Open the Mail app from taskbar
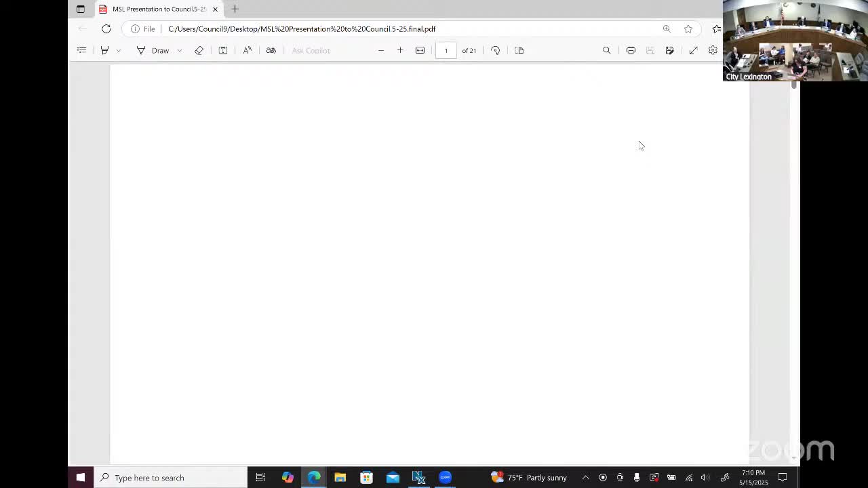This screenshot has width=868, height=488. [x=393, y=477]
